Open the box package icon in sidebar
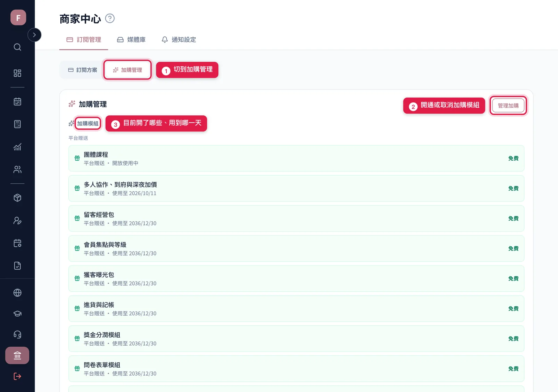Viewport: 558px width, 392px height. click(17, 198)
